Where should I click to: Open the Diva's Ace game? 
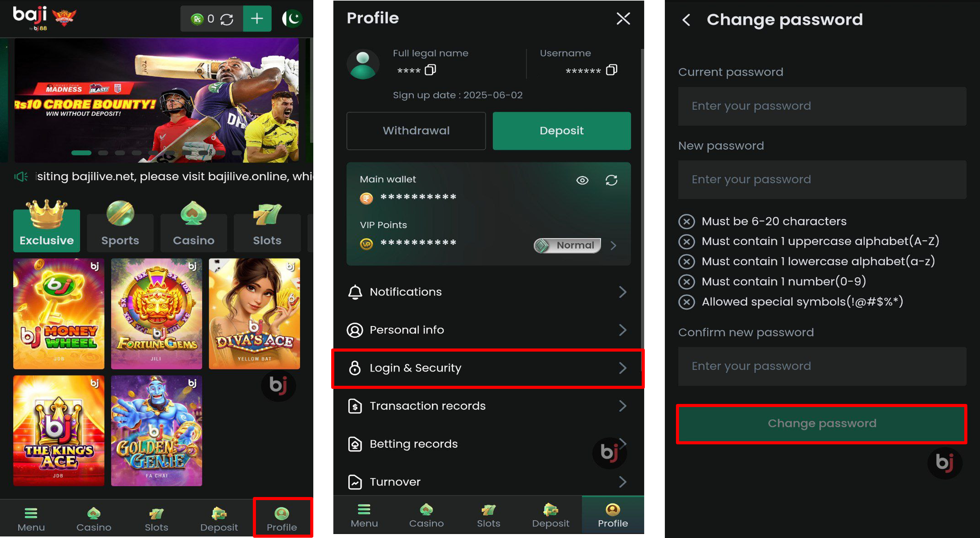coord(254,314)
